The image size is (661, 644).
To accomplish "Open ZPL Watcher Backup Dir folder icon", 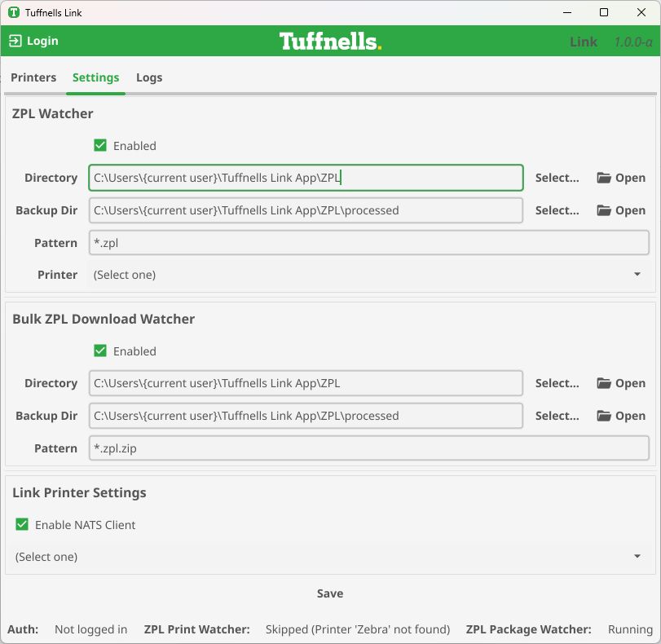I will [604, 210].
